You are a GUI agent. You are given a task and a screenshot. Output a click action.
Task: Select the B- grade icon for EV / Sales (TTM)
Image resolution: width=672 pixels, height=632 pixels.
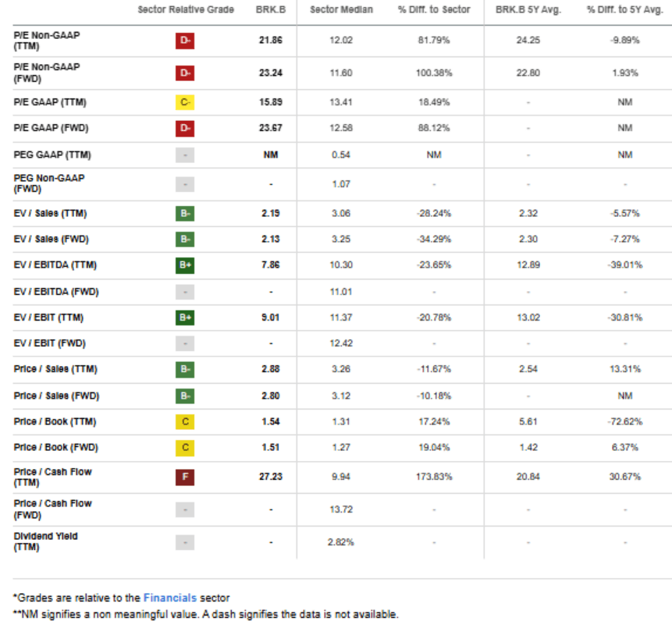184,212
